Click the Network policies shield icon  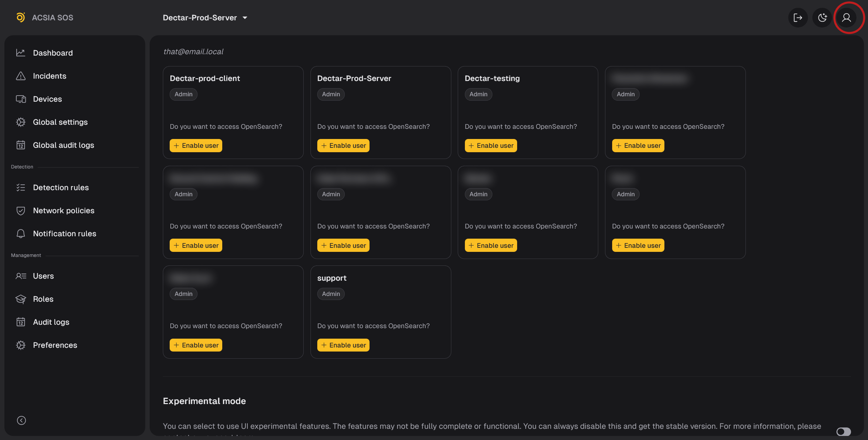point(21,211)
